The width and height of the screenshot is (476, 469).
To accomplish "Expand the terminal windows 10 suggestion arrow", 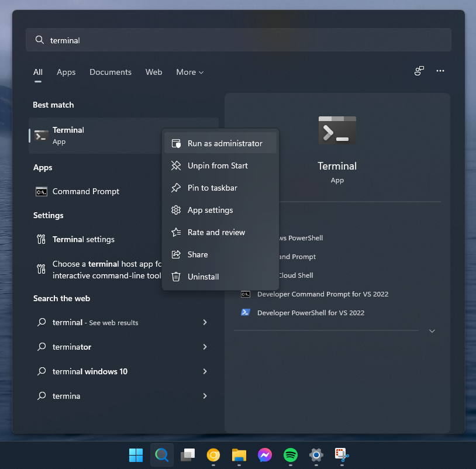I will click(205, 371).
